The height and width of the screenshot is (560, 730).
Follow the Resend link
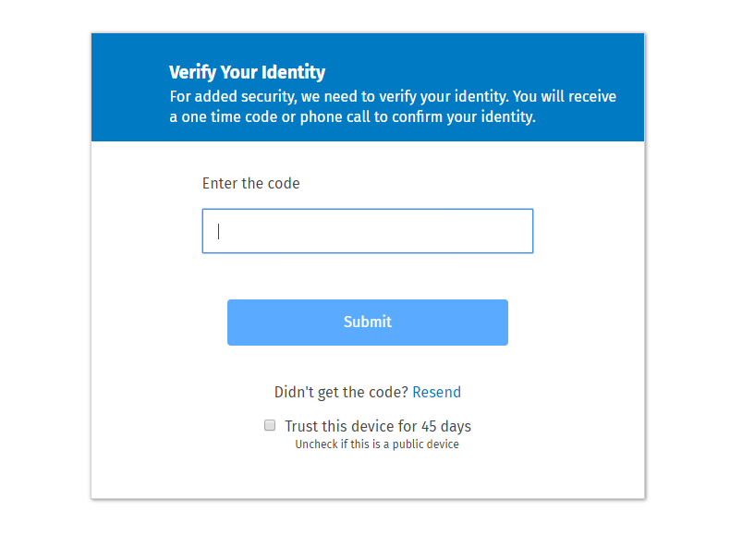437,392
